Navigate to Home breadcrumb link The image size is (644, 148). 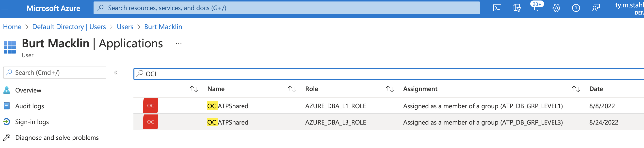pyautogui.click(x=12, y=27)
